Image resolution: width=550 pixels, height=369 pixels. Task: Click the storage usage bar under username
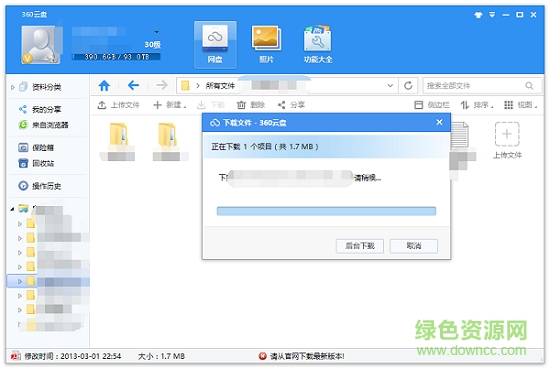116,57
